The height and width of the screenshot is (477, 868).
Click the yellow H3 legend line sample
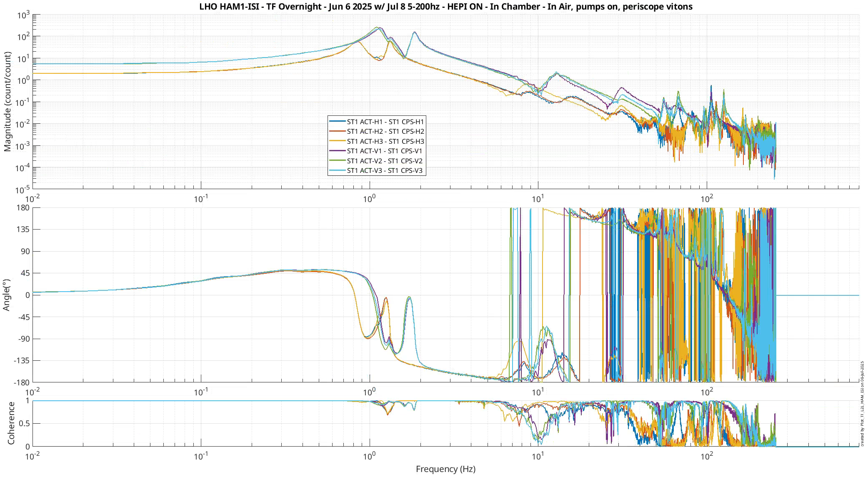coord(337,141)
